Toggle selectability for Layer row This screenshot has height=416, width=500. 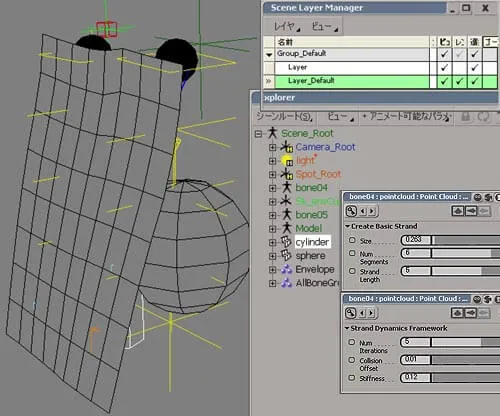pos(474,68)
